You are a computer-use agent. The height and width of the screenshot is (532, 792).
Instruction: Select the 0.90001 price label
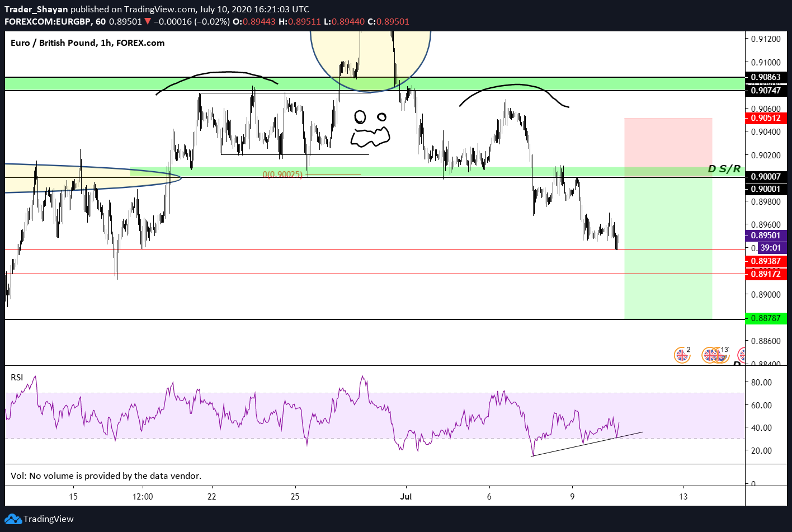pos(766,189)
